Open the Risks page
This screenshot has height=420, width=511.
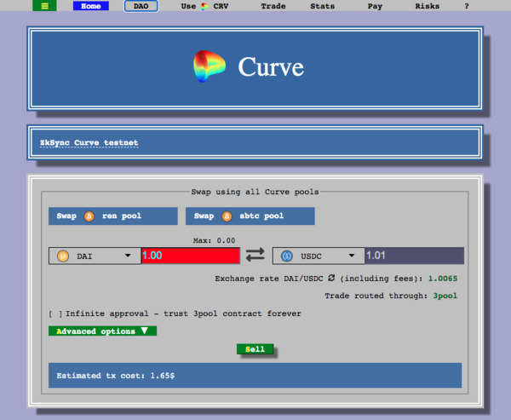point(427,6)
